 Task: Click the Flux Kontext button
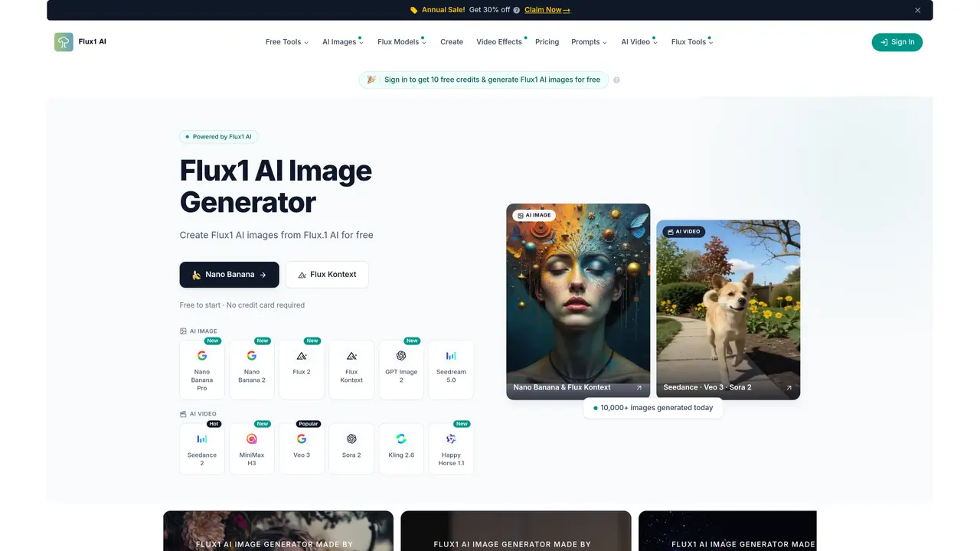(327, 275)
